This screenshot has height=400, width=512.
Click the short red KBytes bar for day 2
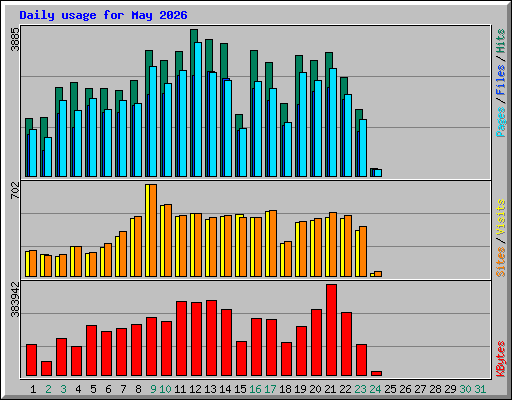46,368
